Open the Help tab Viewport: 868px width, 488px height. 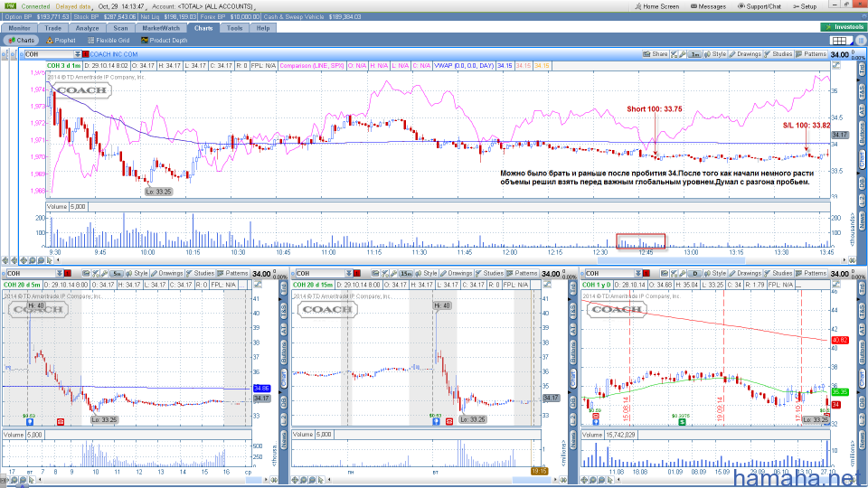263,28
